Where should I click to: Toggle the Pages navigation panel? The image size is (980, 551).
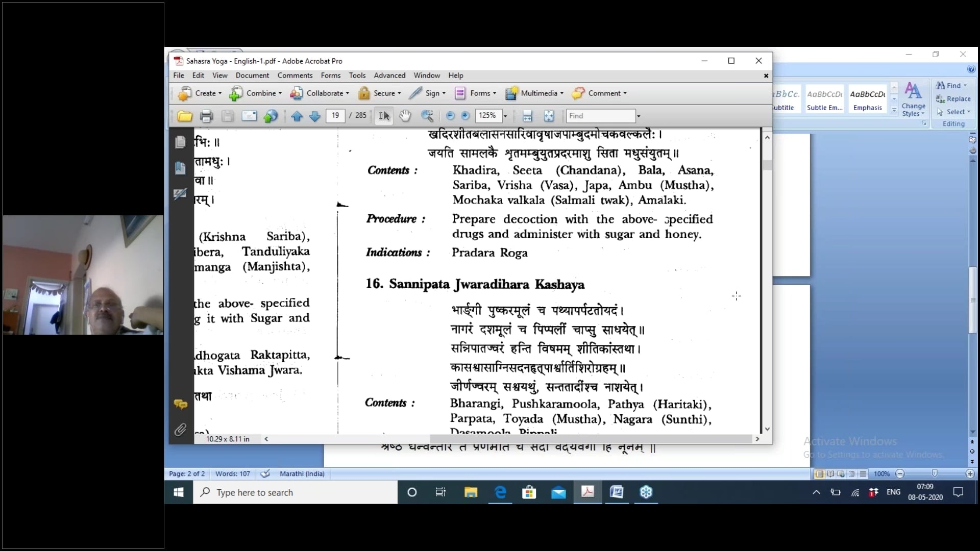coord(180,142)
